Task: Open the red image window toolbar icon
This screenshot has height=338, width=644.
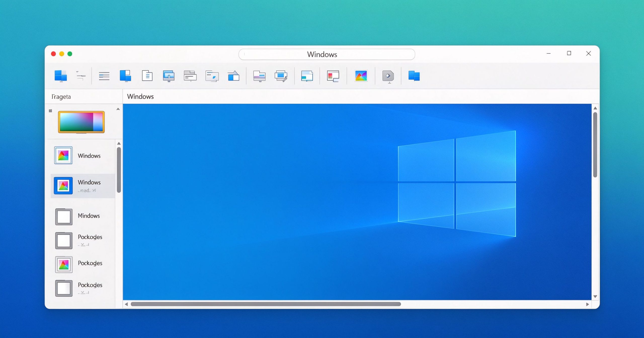Action: [333, 76]
